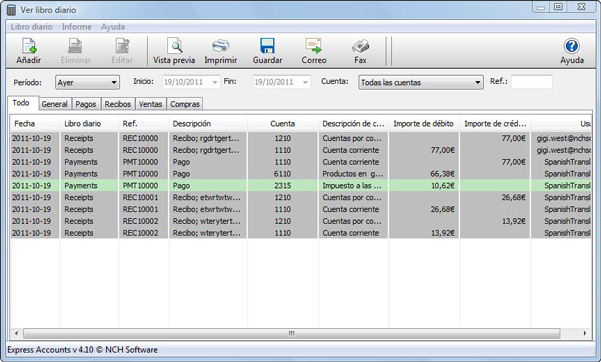Click the horizontal scrollbar thumb
This screenshot has height=362, width=601.
point(292,333)
